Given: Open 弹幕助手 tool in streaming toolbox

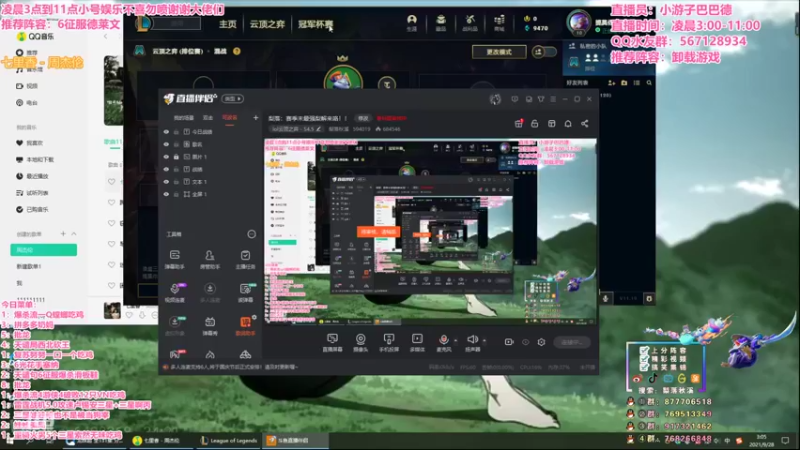Looking at the screenshot, I should (x=174, y=259).
